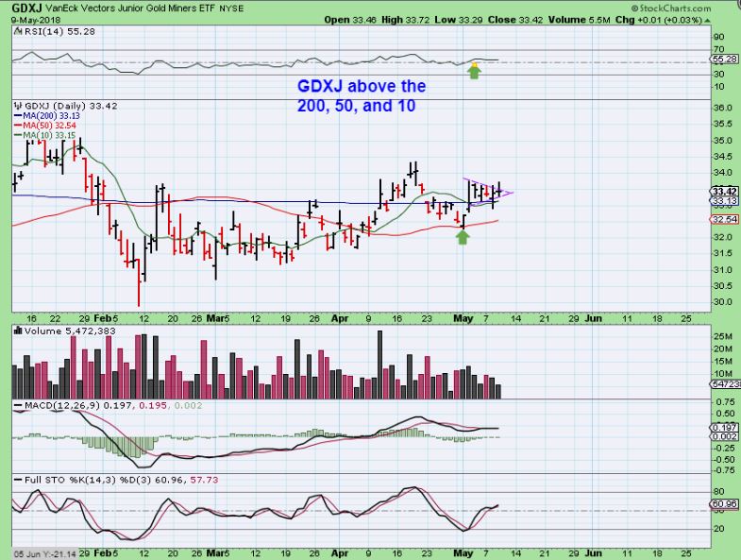
Task: Click the 0.002 histogram tag on right axis
Action: coord(724,436)
